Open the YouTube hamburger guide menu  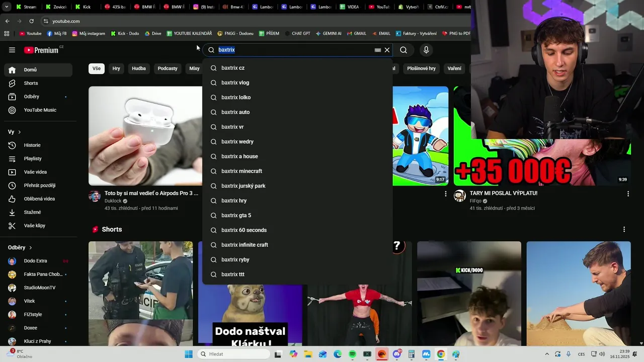(x=12, y=50)
